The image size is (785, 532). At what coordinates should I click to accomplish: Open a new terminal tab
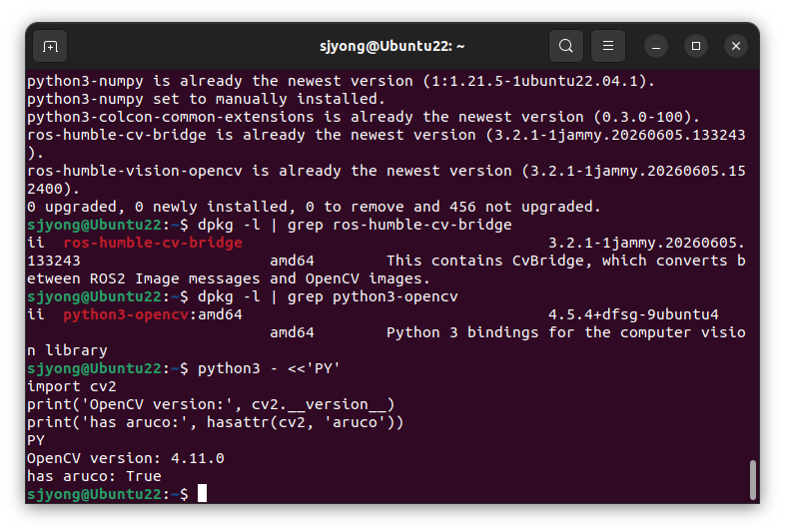coord(50,47)
